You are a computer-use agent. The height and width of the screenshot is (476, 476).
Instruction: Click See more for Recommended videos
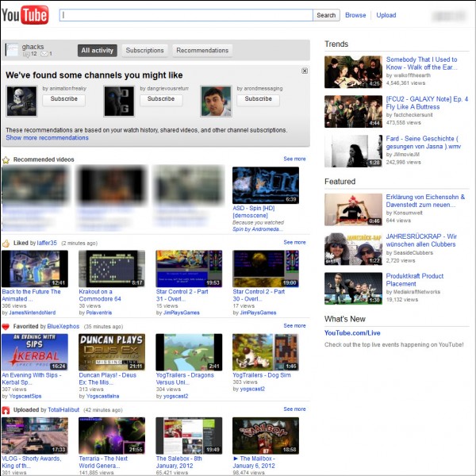coord(294,159)
